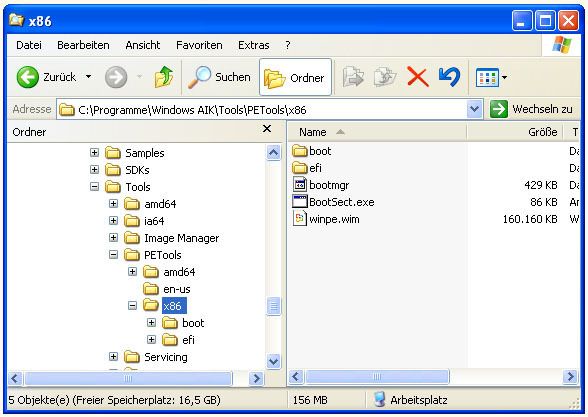Close the Ordner folders pane
Image resolution: width=588 pixels, height=417 pixels.
[267, 129]
